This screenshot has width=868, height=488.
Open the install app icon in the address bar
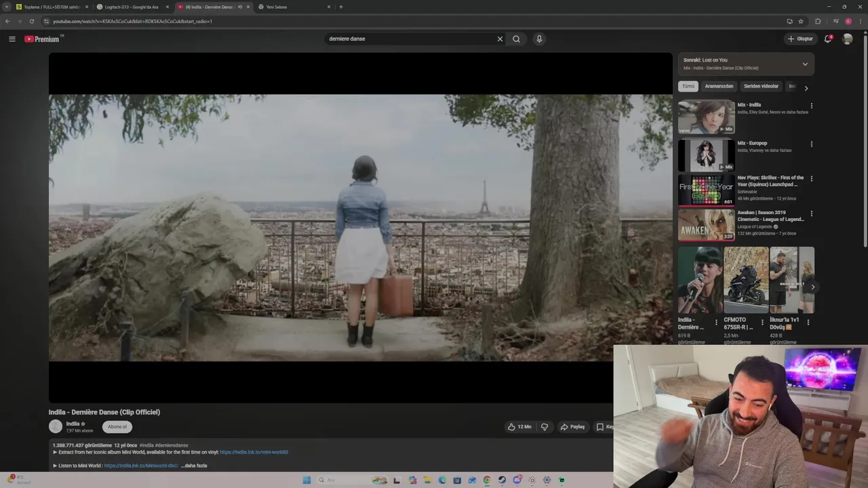coord(789,21)
